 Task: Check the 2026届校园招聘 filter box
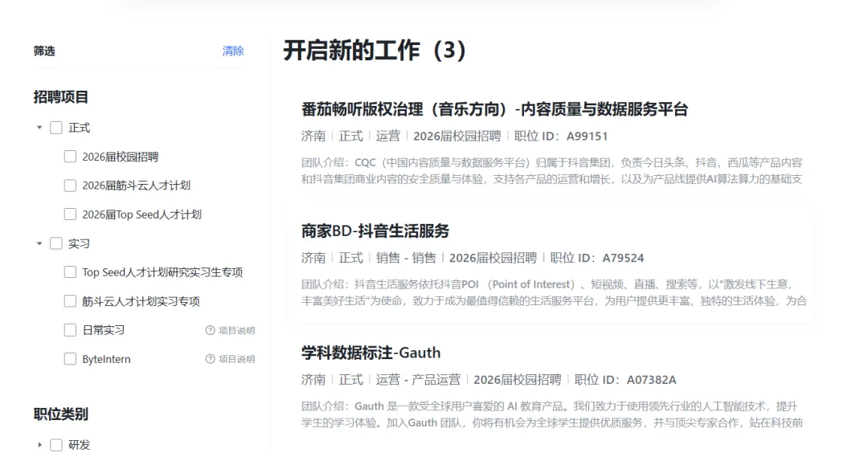coord(70,157)
